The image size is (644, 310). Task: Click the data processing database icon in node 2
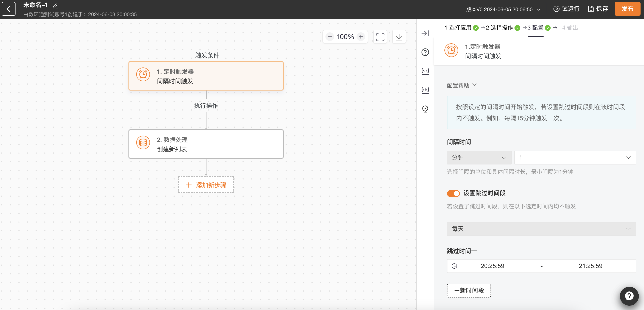coord(143,142)
